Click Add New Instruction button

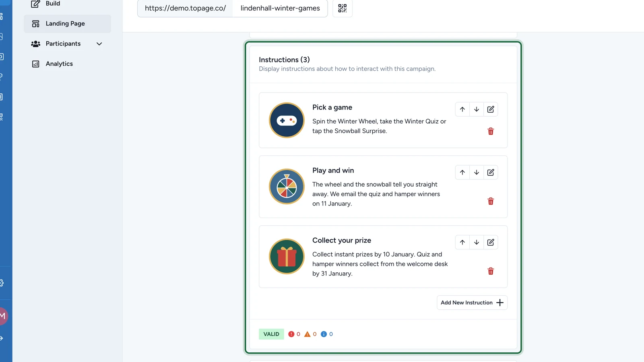(472, 303)
